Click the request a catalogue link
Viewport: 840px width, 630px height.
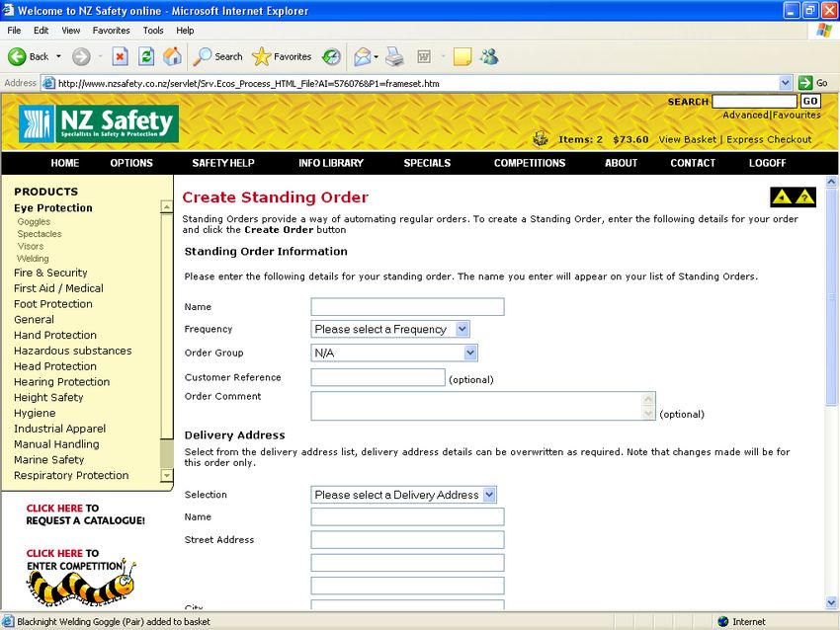(85, 513)
